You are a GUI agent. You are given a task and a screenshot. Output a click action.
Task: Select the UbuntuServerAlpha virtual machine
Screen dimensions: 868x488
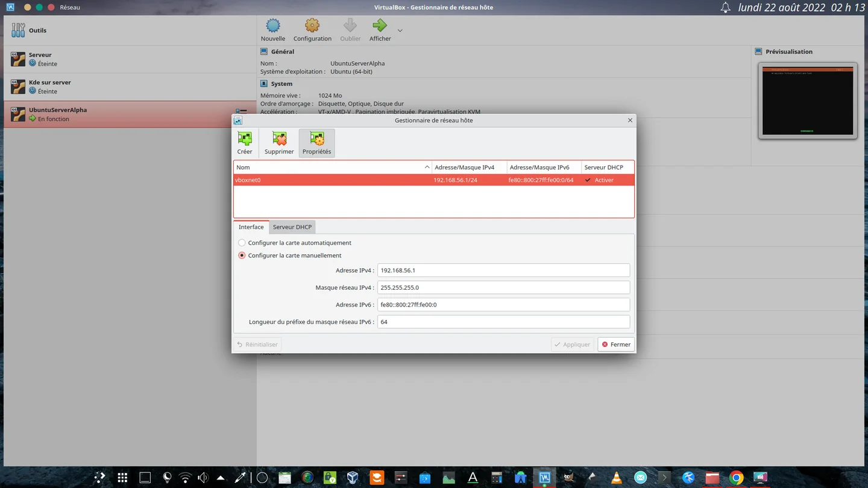130,114
